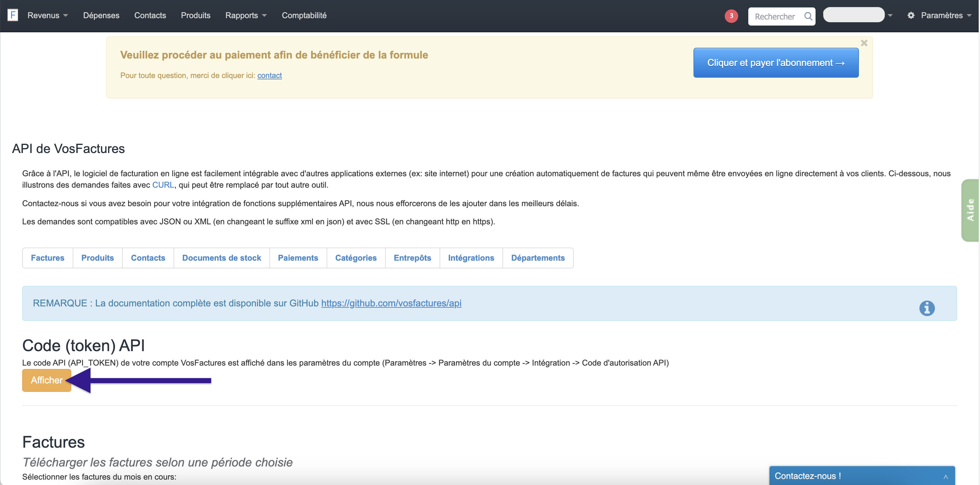Click the search magnifier icon
The image size is (980, 485).
click(x=808, y=16)
